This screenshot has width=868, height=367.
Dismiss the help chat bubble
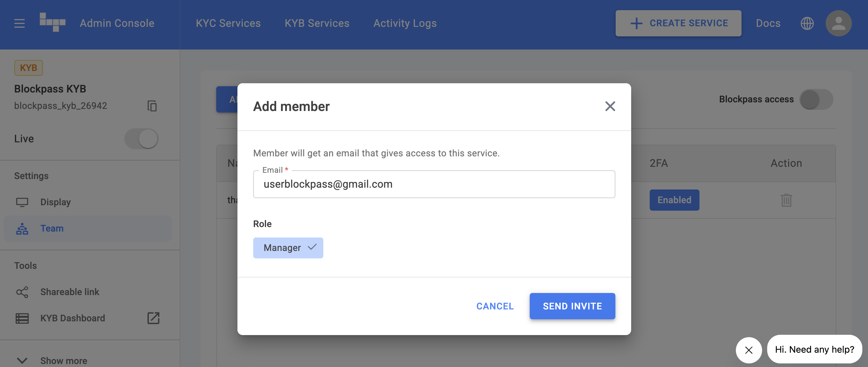[x=748, y=350]
